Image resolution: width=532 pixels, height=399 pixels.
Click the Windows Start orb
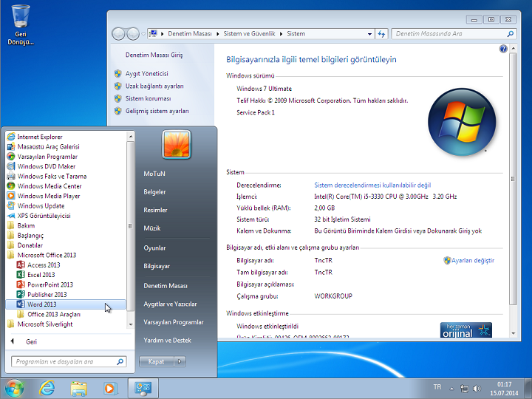coord(14,388)
